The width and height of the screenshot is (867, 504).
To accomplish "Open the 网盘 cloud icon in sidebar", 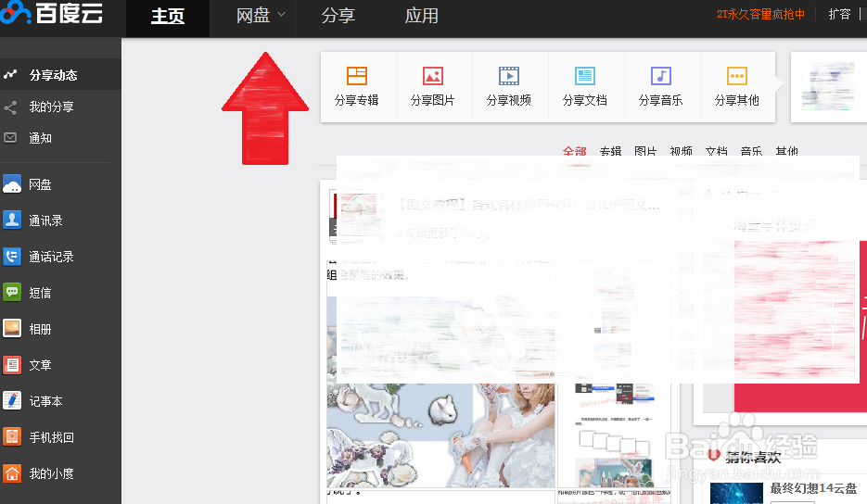I will [12, 184].
